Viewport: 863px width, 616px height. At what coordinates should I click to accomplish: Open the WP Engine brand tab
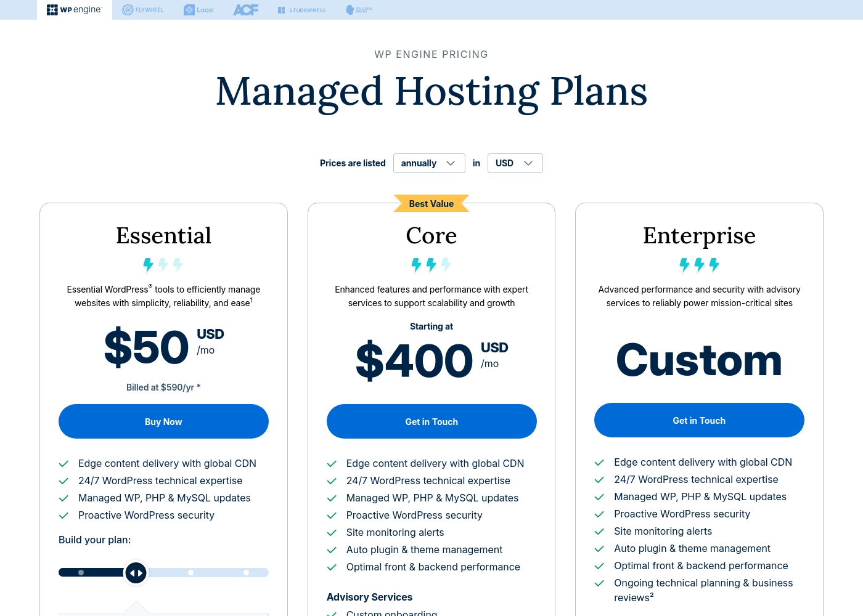pyautogui.click(x=75, y=10)
